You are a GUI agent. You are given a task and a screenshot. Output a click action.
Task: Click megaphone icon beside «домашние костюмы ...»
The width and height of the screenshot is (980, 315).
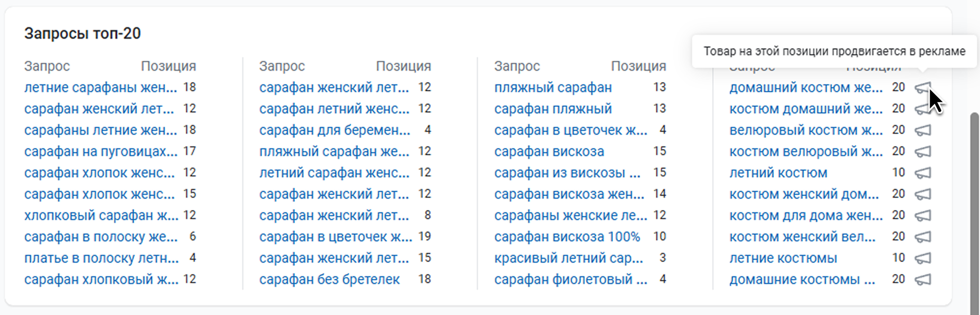pos(923,280)
